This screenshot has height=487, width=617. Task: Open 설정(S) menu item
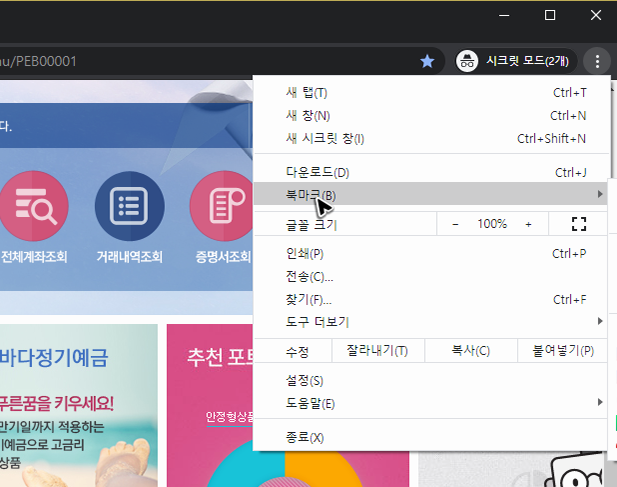(x=431, y=381)
